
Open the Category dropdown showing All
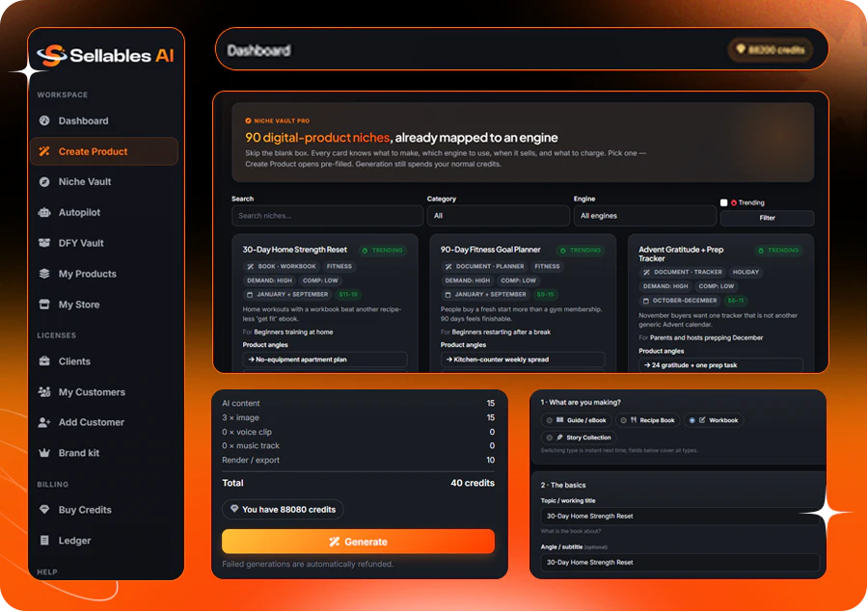[499, 216]
